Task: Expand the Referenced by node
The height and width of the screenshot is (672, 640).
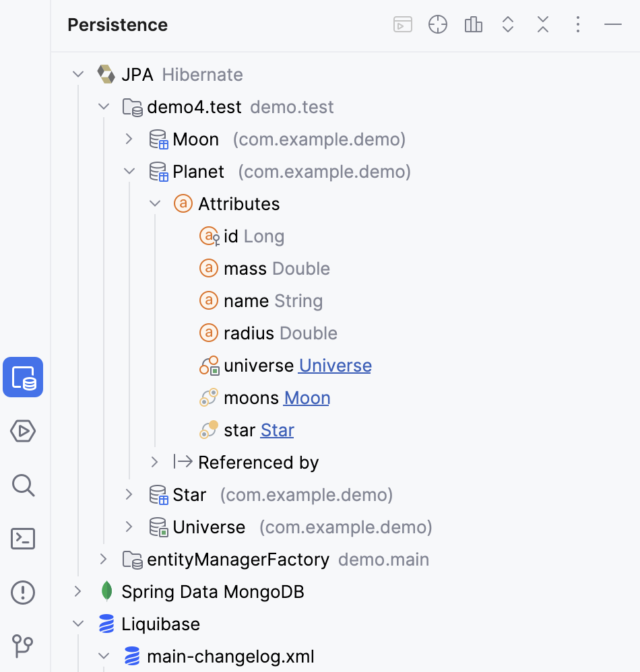Action: pyautogui.click(x=155, y=462)
